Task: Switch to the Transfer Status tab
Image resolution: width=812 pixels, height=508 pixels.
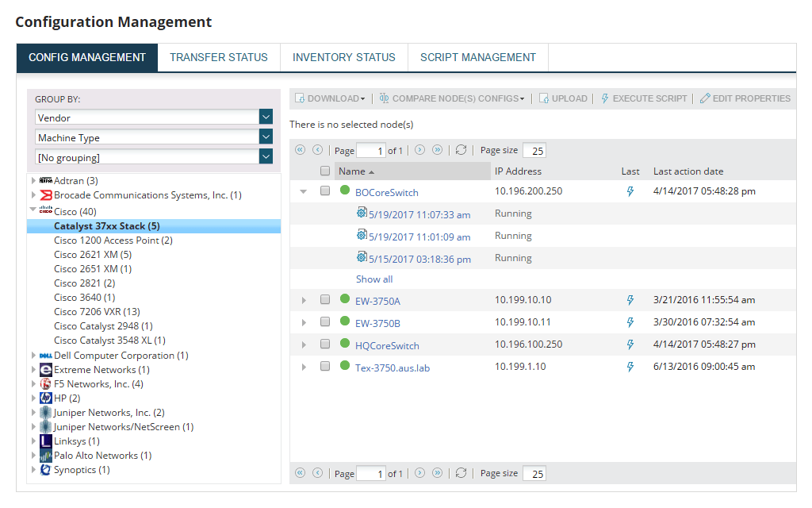Action: tap(219, 57)
